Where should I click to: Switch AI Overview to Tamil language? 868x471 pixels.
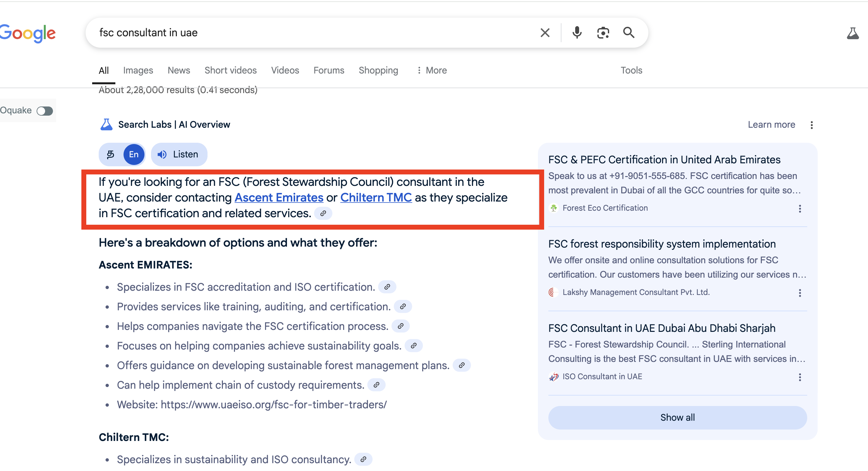[110, 154]
